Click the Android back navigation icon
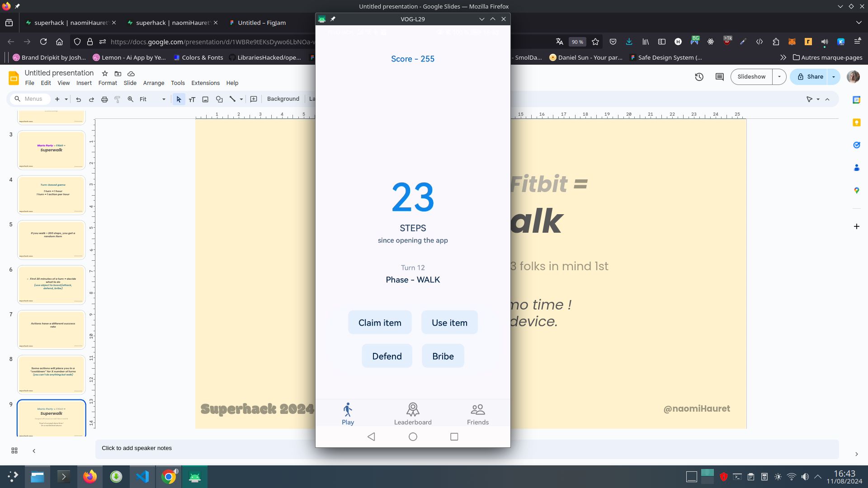This screenshot has width=868, height=488. click(x=370, y=437)
